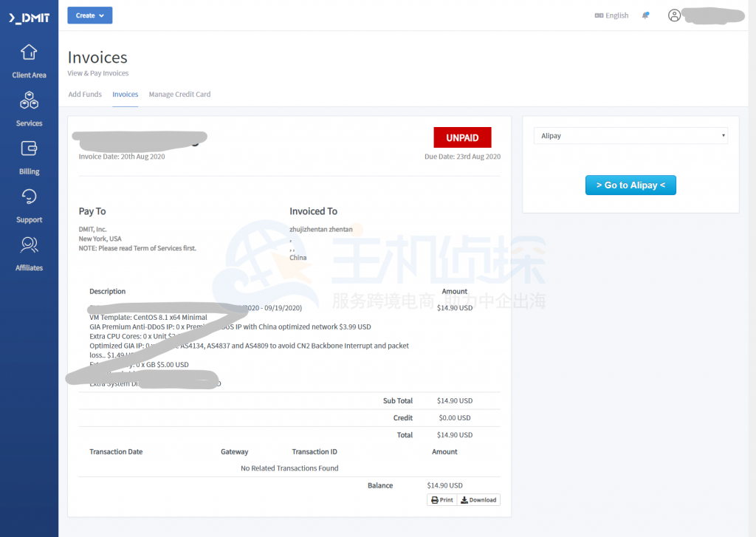Click Invoice Date: 20th Aug 2020
The image size is (756, 537).
[122, 157]
